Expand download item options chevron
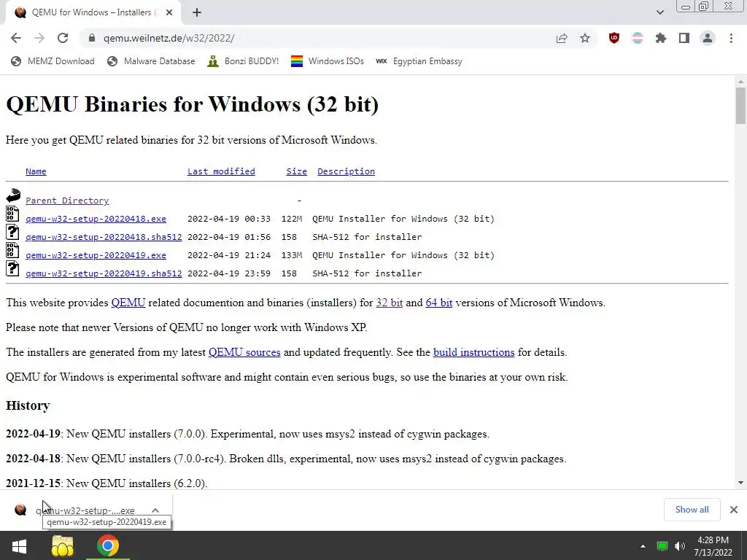This screenshot has height=560, width=747. pyautogui.click(x=155, y=510)
